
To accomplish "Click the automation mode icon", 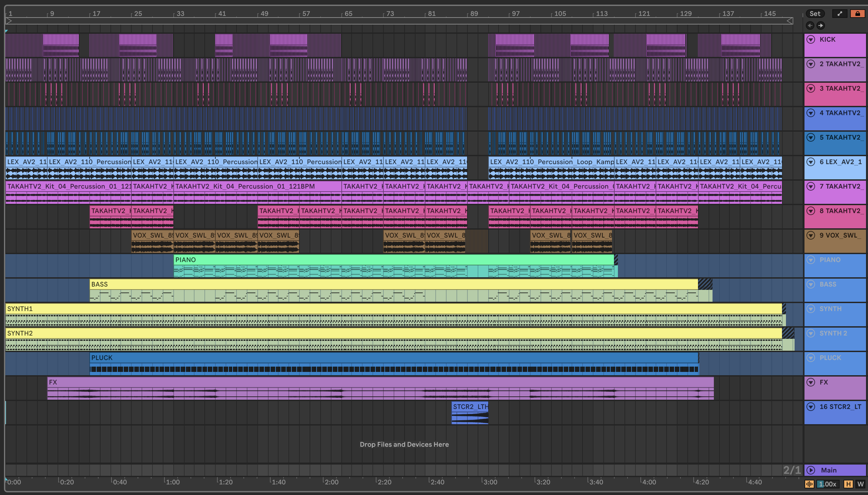I will tap(840, 14).
